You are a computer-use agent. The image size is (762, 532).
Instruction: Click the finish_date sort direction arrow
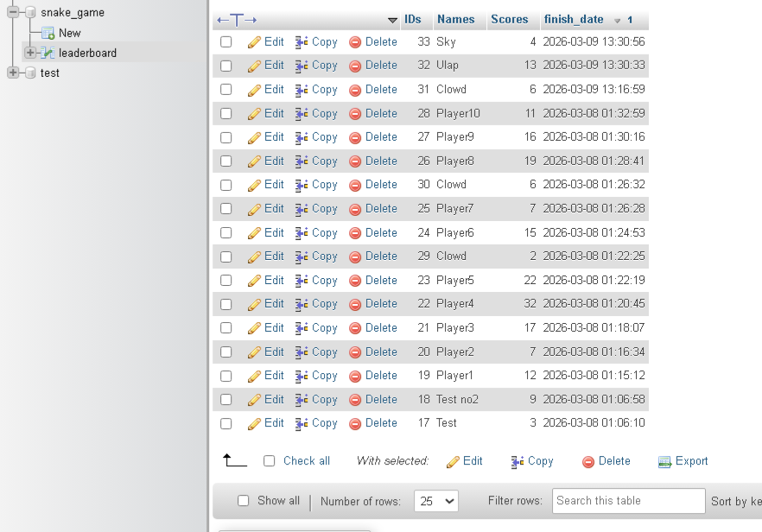point(617,21)
